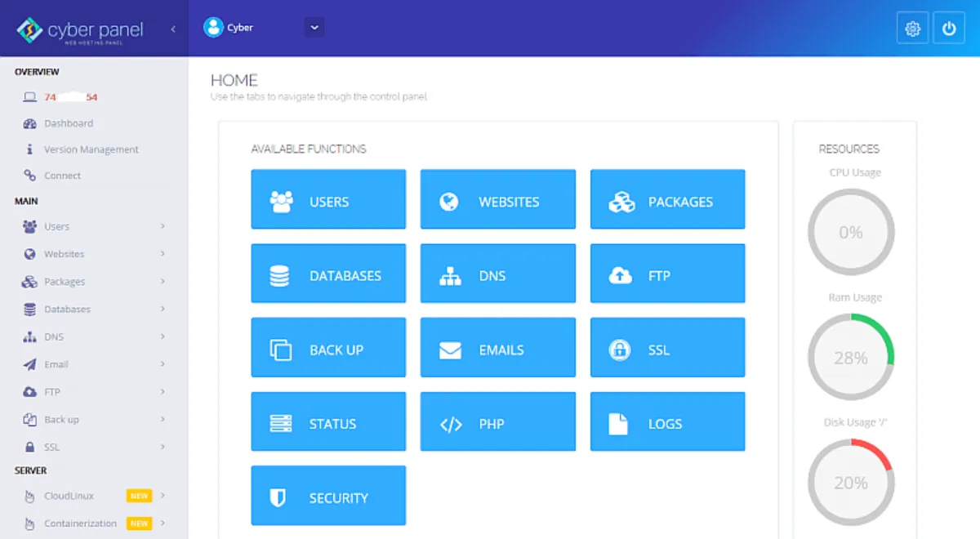Open the SSL padlock tile
The image size is (980, 539).
tap(667, 347)
